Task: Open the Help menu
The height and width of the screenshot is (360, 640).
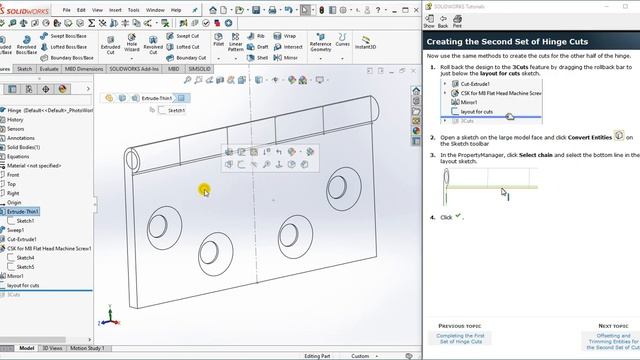Action: point(176,10)
